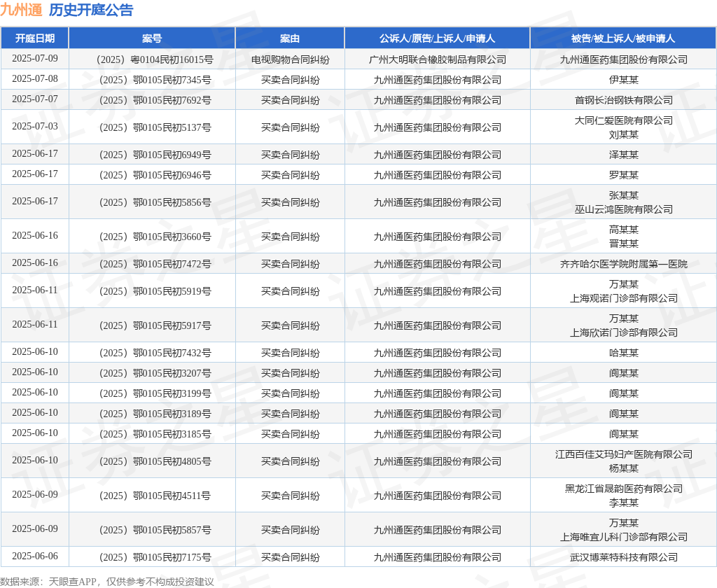Click defendant 武汉博莱特科技有限公司
This screenshot has height=588, width=717.
coord(623,557)
